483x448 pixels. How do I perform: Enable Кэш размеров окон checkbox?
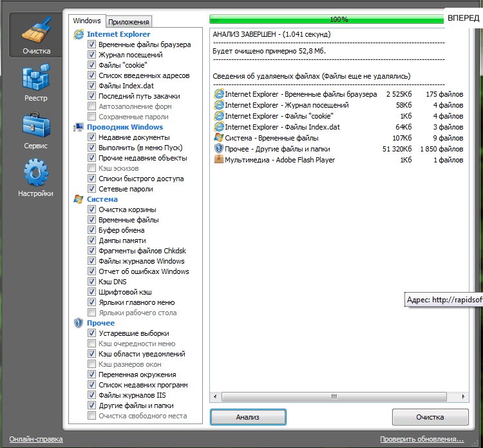[91, 364]
